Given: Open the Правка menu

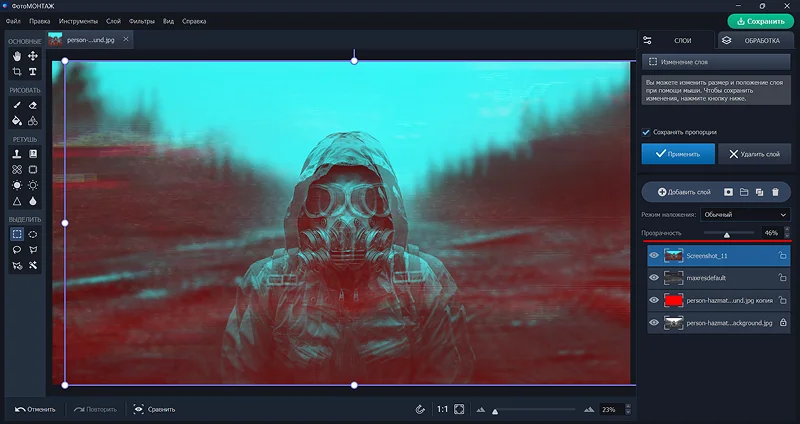Looking at the screenshot, I should coord(40,21).
